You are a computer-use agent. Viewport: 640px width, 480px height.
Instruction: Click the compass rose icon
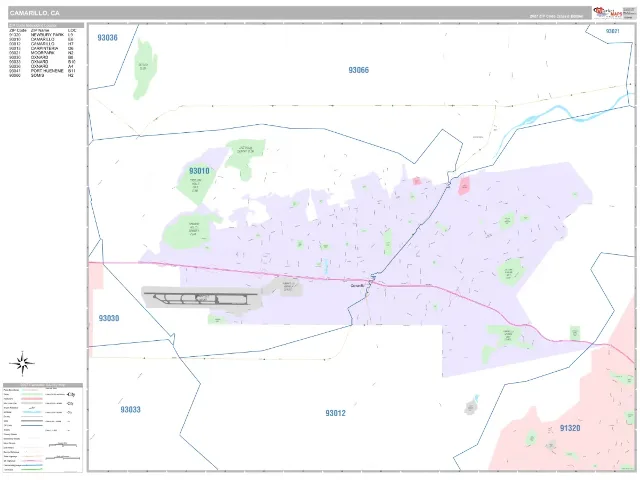tap(22, 363)
